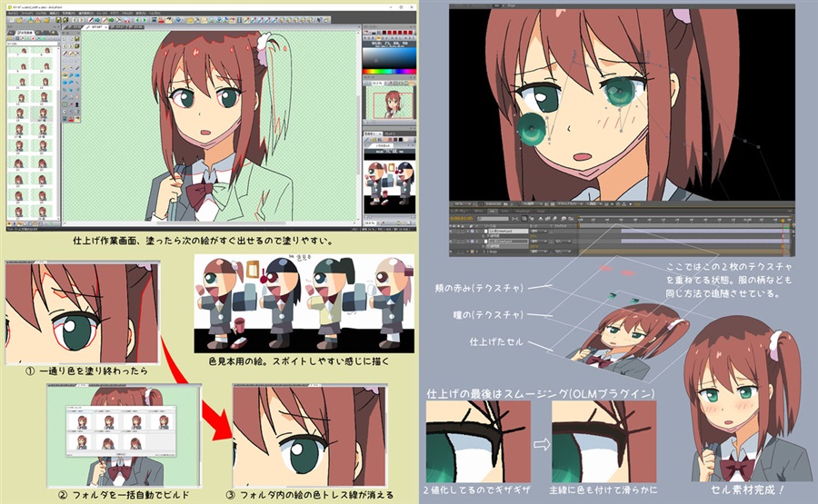The height and width of the screenshot is (504, 818).
Task: Hide After Effects layer 3 with its eye switch
Action: pyautogui.click(x=451, y=252)
